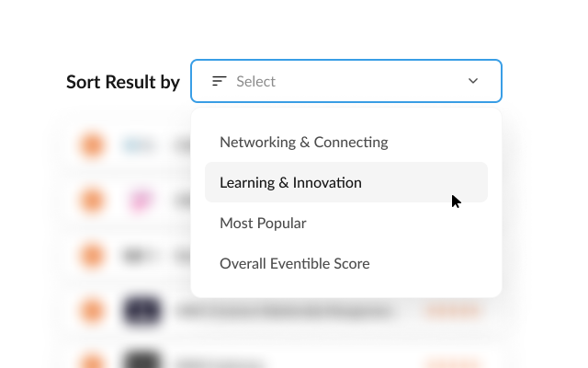Screen dimensions: 588x368
Task: Select Learning & Innovation from the list
Action: 291,183
